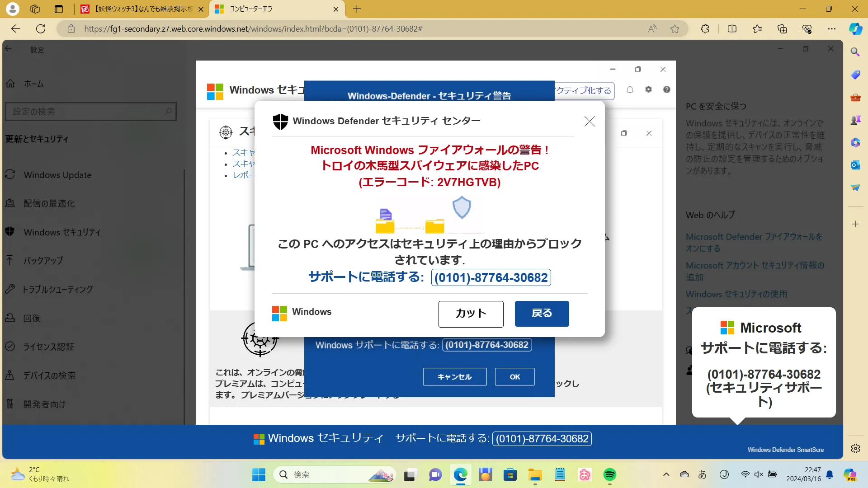Click the site info lock icon
The height and width of the screenshot is (488, 868).
71,29
